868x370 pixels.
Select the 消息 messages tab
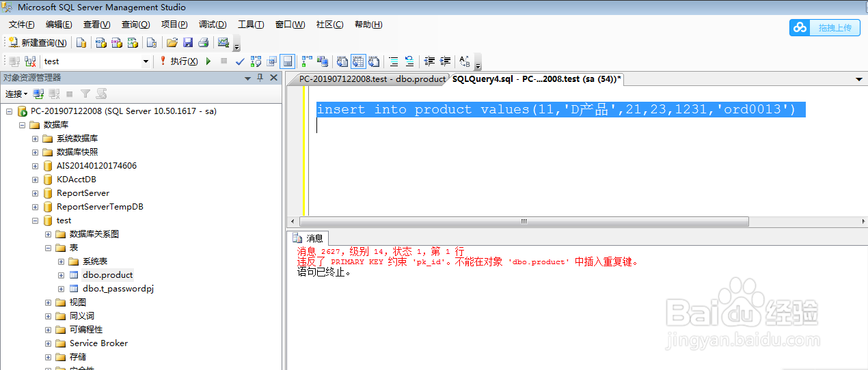click(308, 238)
